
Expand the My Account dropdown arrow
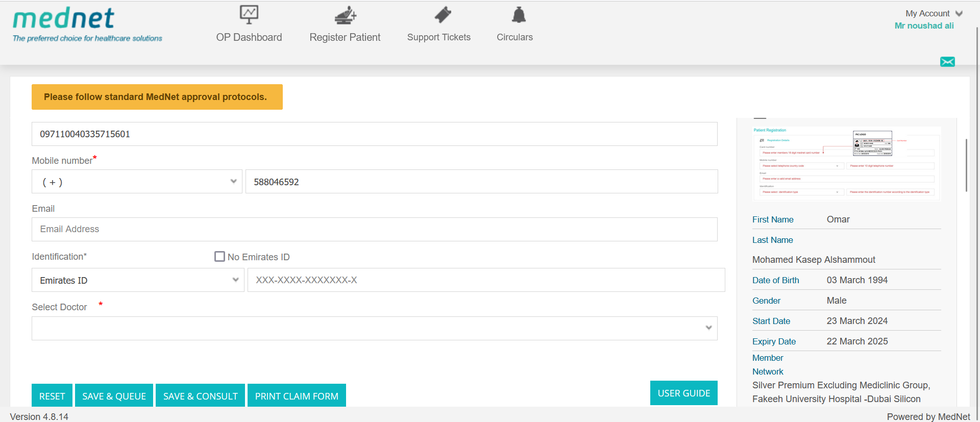959,13
